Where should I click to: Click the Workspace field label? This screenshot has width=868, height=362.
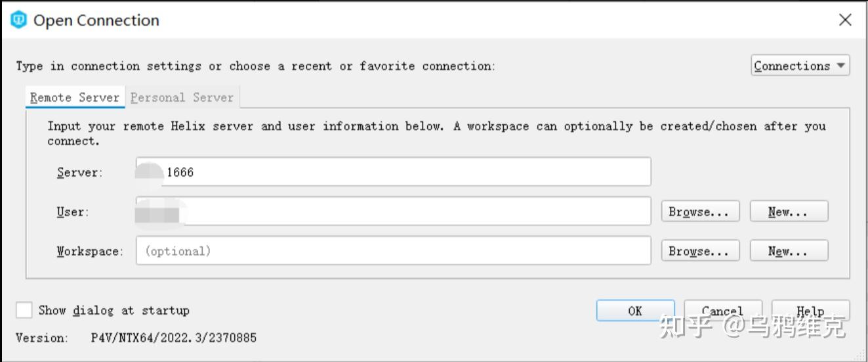[x=89, y=252]
